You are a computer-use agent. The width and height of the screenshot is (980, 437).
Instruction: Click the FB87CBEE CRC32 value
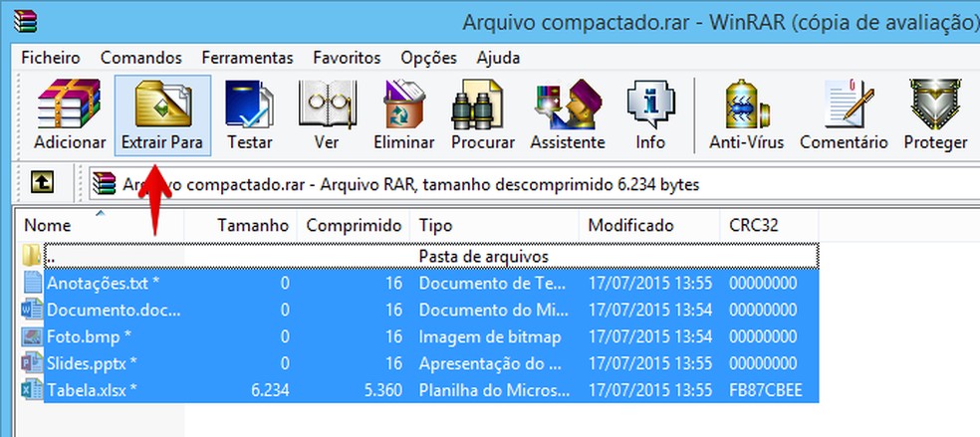coord(765,391)
